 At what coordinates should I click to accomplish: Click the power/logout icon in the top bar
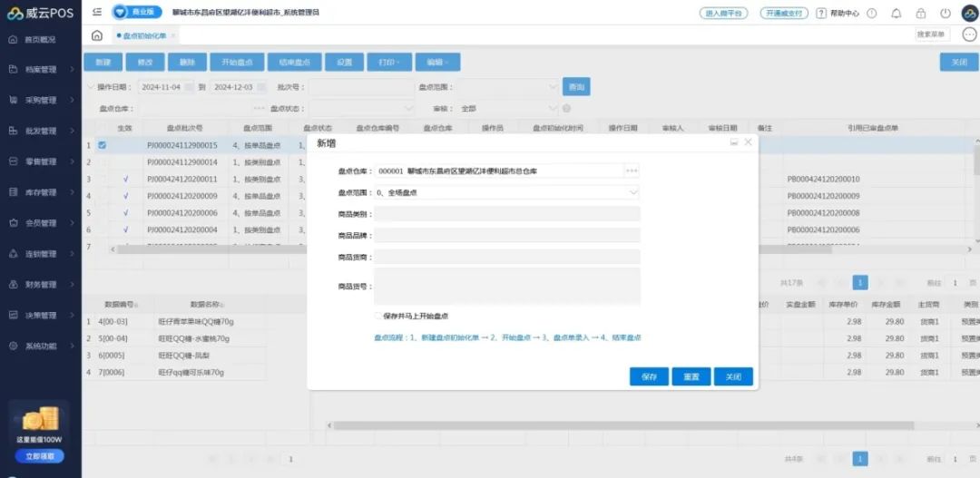pos(946,14)
